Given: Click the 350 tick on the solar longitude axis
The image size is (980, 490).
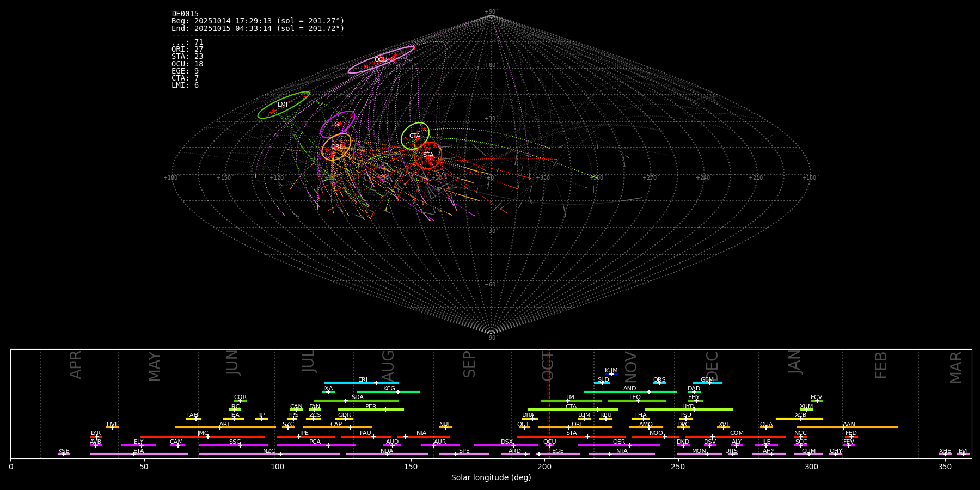Looking at the screenshot, I should (945, 467).
